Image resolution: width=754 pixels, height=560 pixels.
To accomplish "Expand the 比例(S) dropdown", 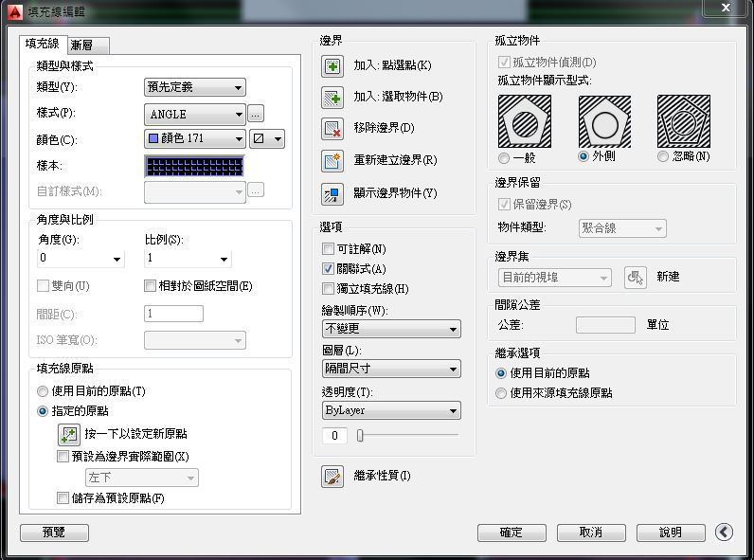I will pos(188,259).
